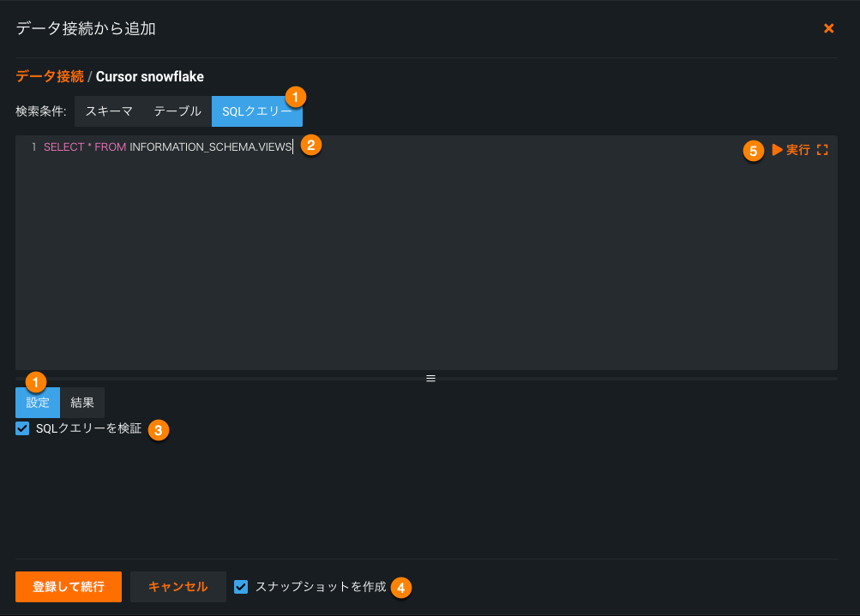Viewport: 860px width, 616px height.
Task: Grab the editor pane resize handle
Action: click(x=430, y=378)
